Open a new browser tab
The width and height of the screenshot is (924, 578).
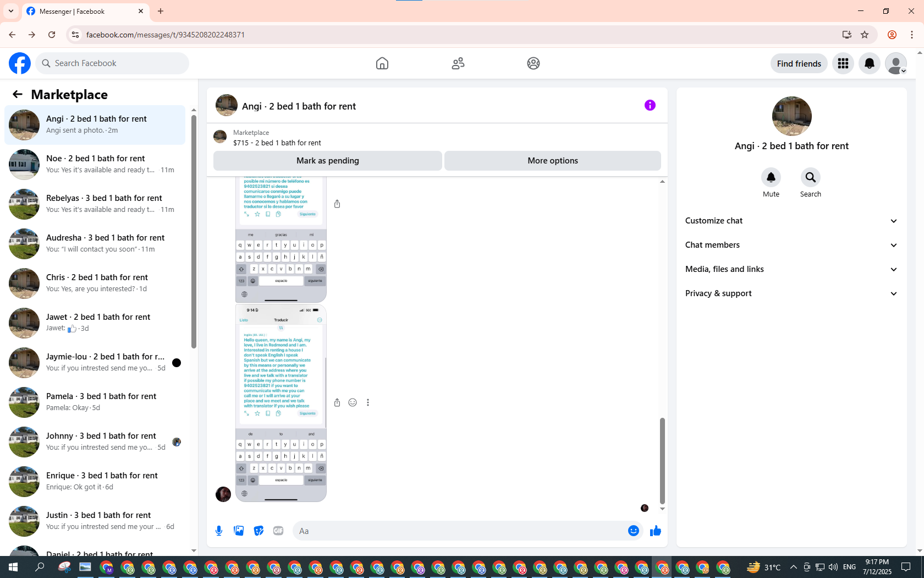pyautogui.click(x=161, y=11)
